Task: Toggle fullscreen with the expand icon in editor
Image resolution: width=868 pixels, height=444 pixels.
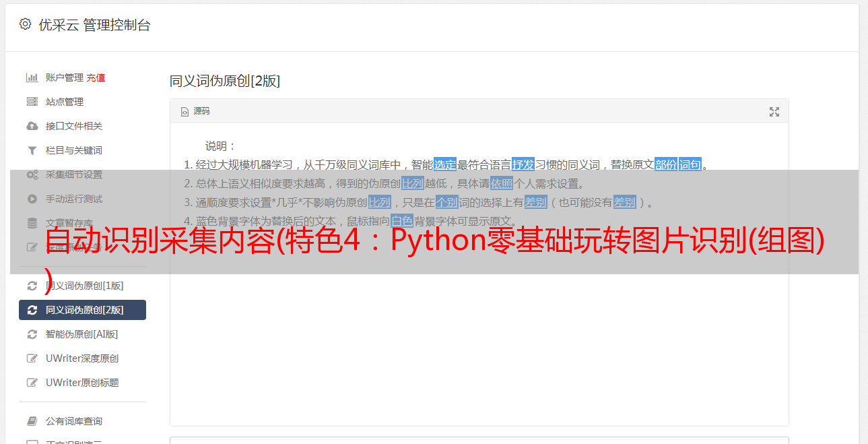Action: (774, 112)
